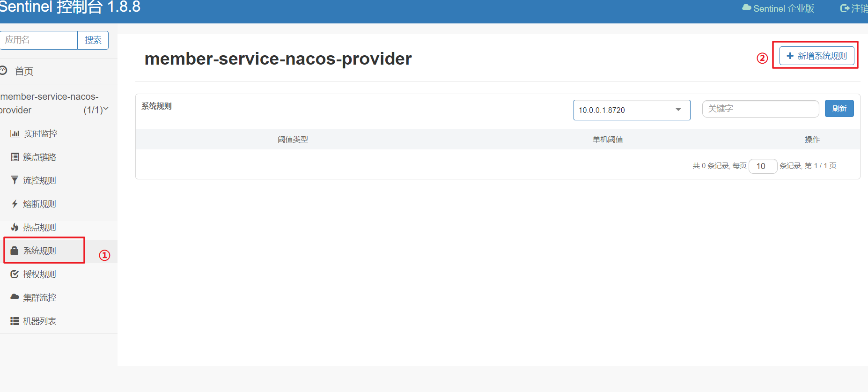Click the fire icon for 热点规则
The height and width of the screenshot is (392, 868).
pyautogui.click(x=15, y=227)
